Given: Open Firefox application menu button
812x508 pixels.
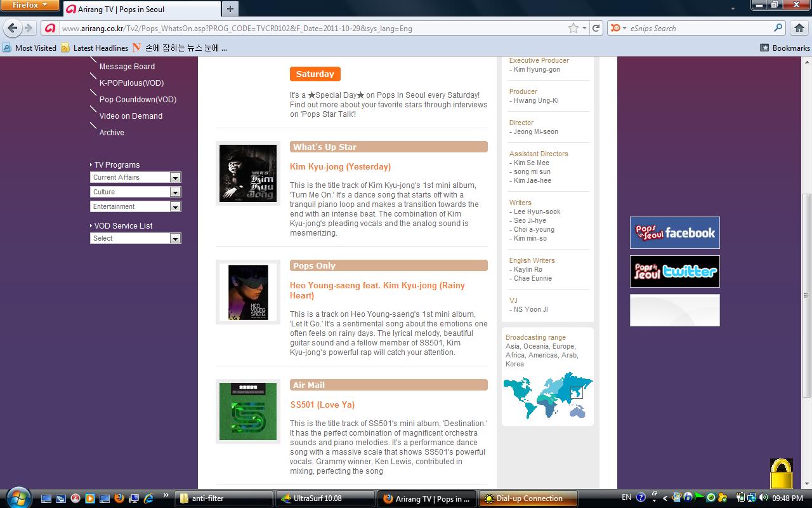Looking at the screenshot, I should (30, 6).
